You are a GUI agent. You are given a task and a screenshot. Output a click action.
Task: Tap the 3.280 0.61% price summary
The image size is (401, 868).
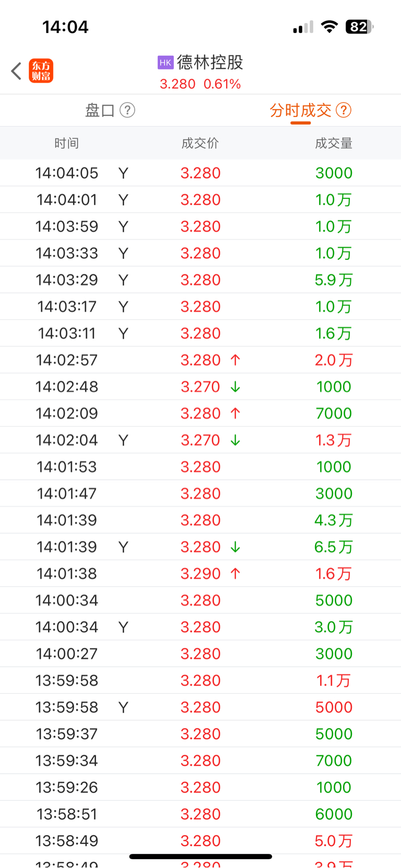[200, 84]
